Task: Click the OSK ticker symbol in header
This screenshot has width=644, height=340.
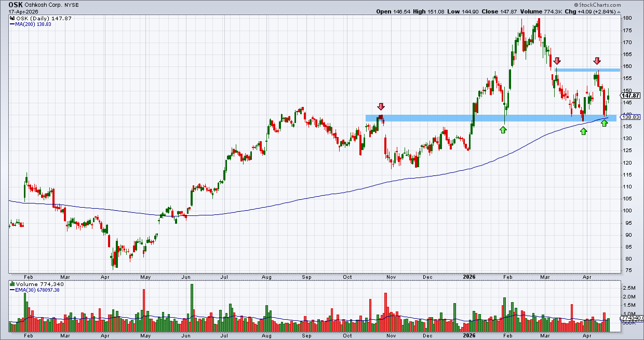Action: (x=16, y=5)
